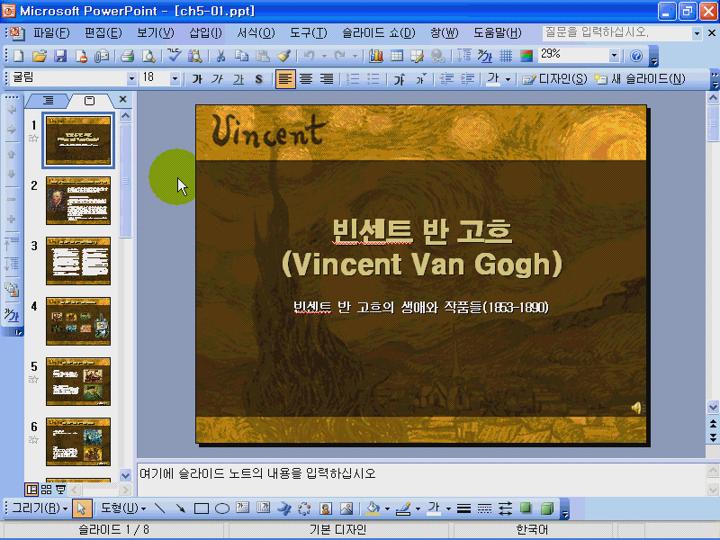Select slide 4 thumbnail

pyautogui.click(x=79, y=321)
